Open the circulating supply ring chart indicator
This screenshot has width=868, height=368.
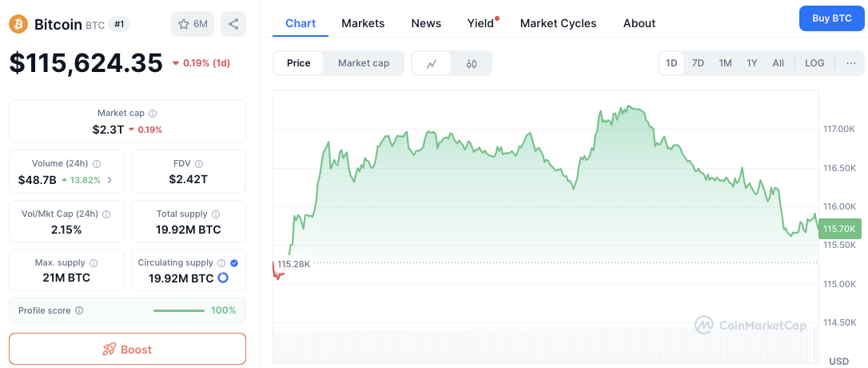pos(222,278)
